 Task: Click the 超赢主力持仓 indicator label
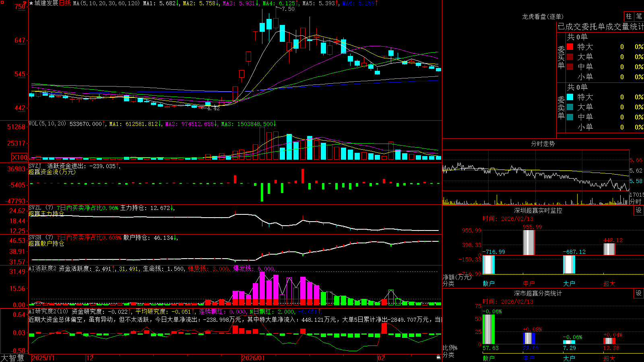click(46, 214)
